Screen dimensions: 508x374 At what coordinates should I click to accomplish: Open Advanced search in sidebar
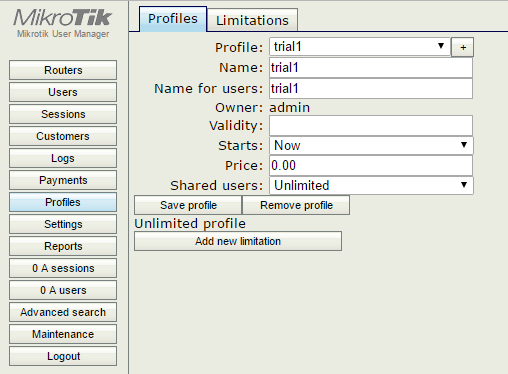point(63,312)
